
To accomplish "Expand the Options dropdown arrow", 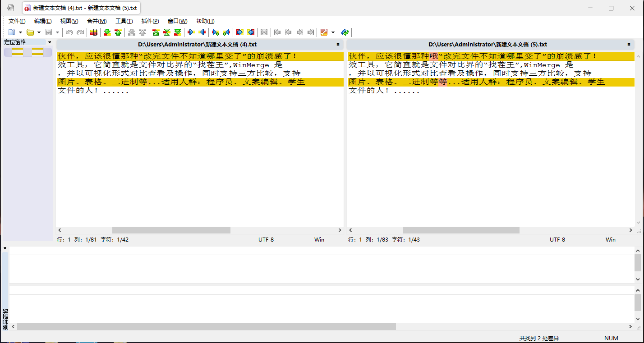I will pyautogui.click(x=333, y=32).
